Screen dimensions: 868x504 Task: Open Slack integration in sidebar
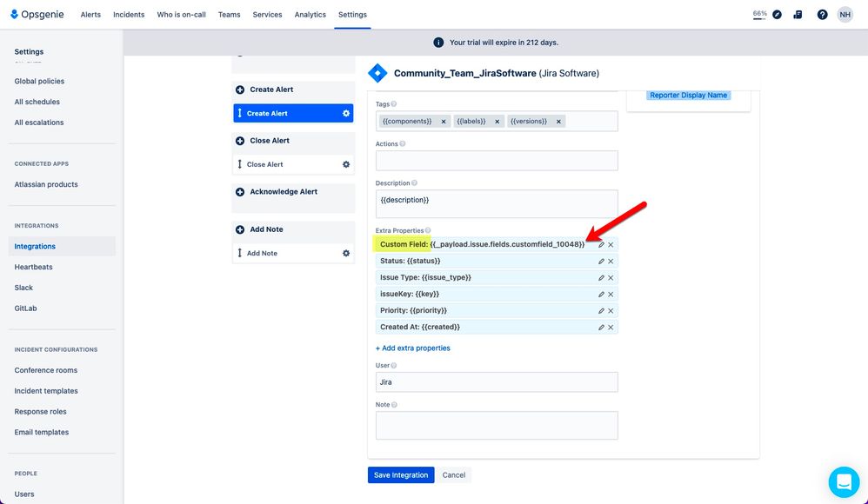click(23, 288)
